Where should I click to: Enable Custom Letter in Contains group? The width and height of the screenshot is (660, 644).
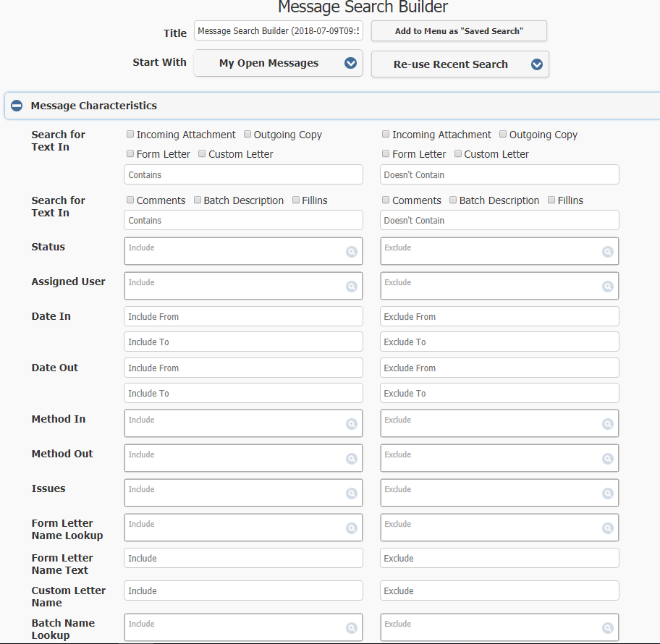tap(202, 153)
